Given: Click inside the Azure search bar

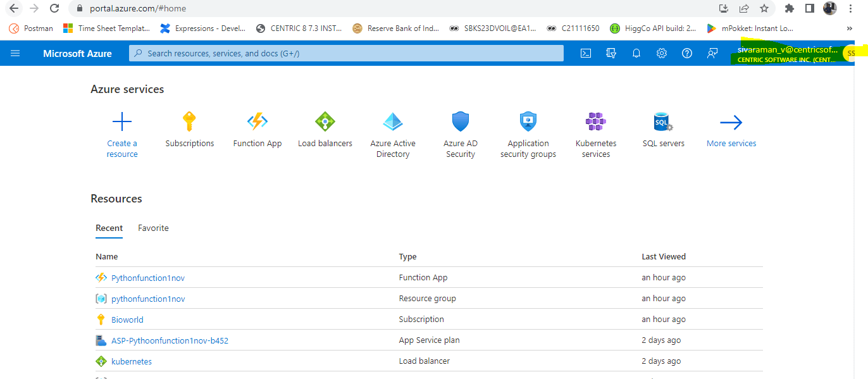Looking at the screenshot, I should (345, 53).
